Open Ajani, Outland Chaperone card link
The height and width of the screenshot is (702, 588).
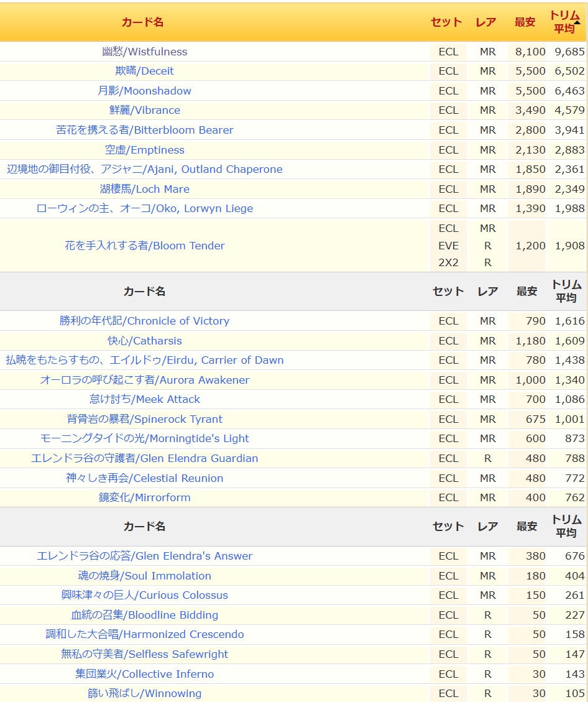pyautogui.click(x=145, y=169)
